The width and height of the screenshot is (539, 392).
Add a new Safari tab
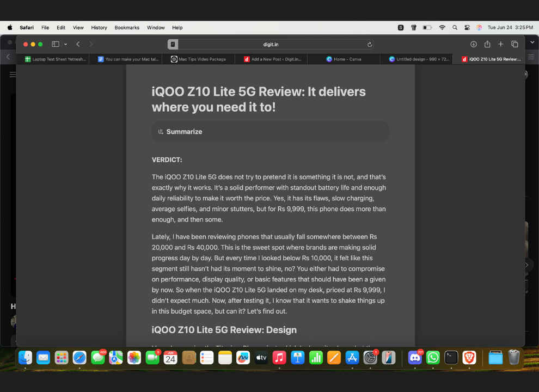pos(500,44)
